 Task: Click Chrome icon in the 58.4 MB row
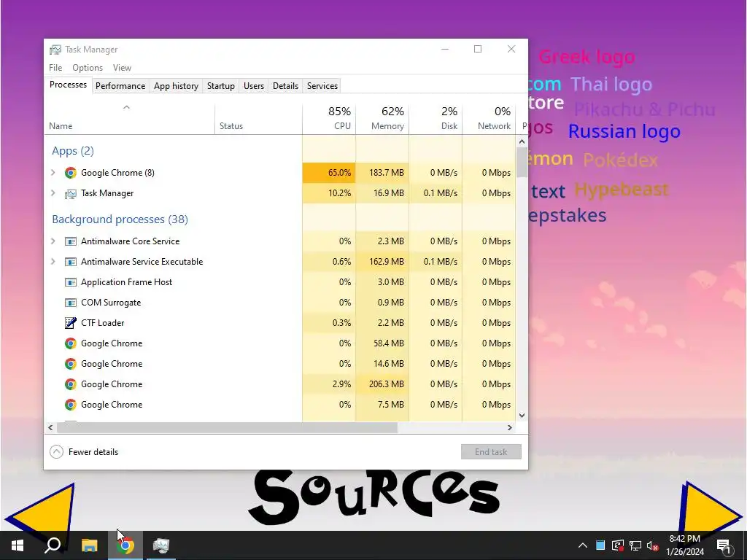(x=71, y=343)
